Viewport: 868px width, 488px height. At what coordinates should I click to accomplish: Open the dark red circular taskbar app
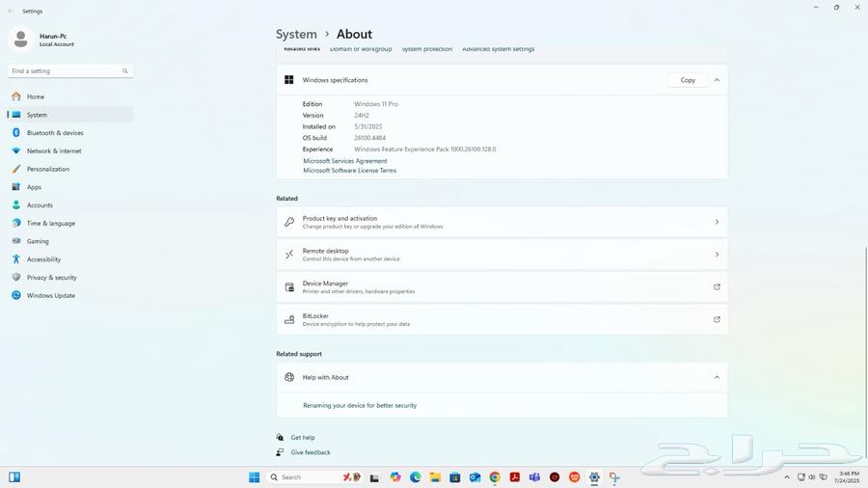click(x=555, y=477)
